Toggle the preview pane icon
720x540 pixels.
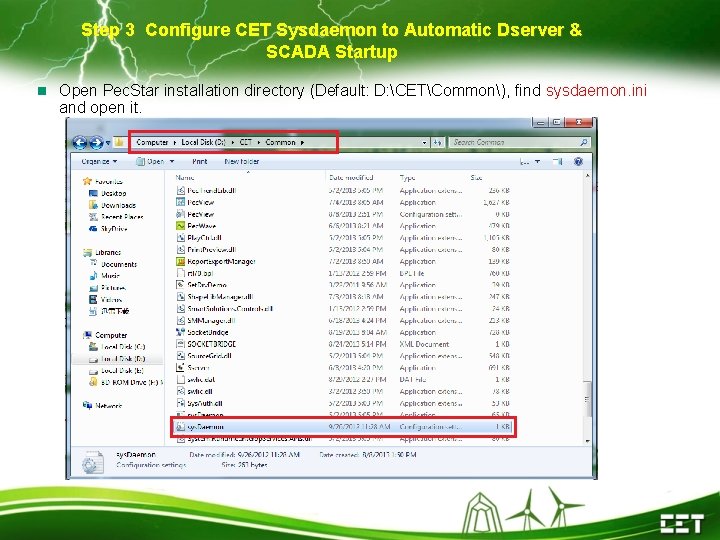point(557,161)
